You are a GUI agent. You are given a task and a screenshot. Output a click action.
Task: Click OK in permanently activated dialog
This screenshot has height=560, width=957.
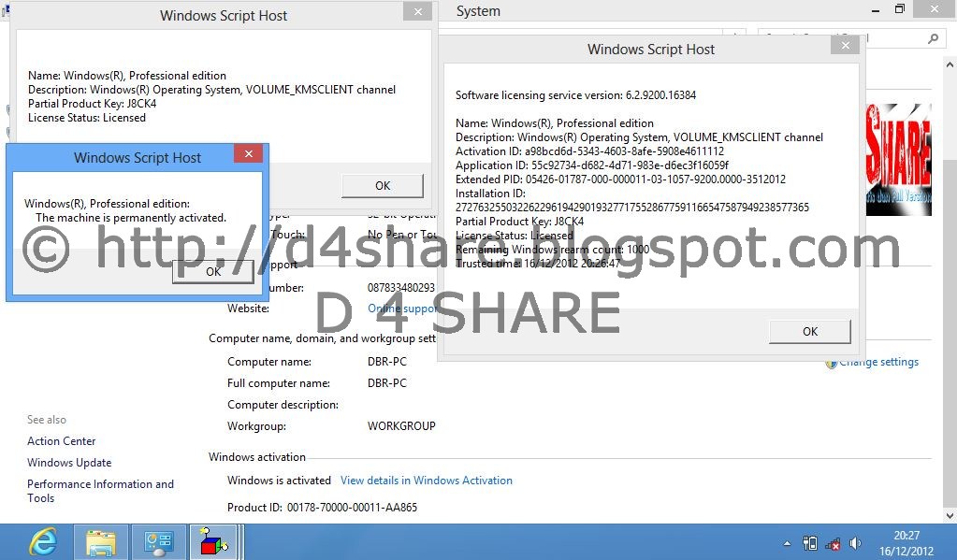213,271
